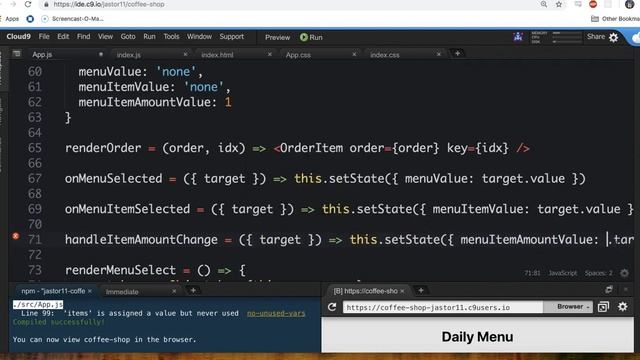The height and width of the screenshot is (360, 640).
Task: Reload the preview browser pane
Action: pos(332,307)
